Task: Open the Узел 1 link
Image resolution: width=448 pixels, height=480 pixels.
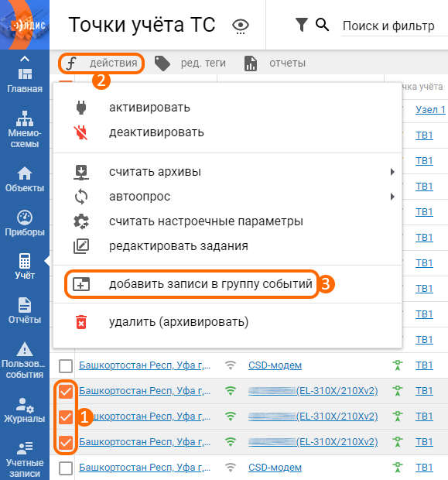Action: [x=430, y=110]
